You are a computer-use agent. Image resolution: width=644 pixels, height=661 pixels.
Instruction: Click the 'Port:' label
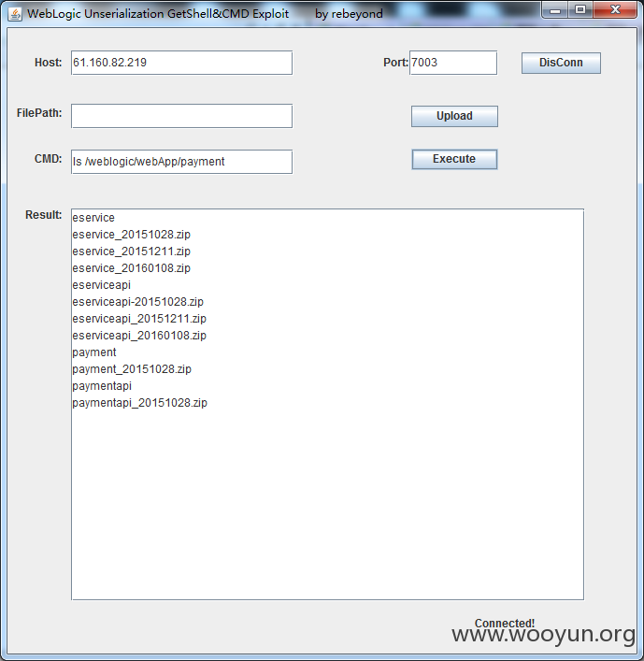click(x=395, y=63)
